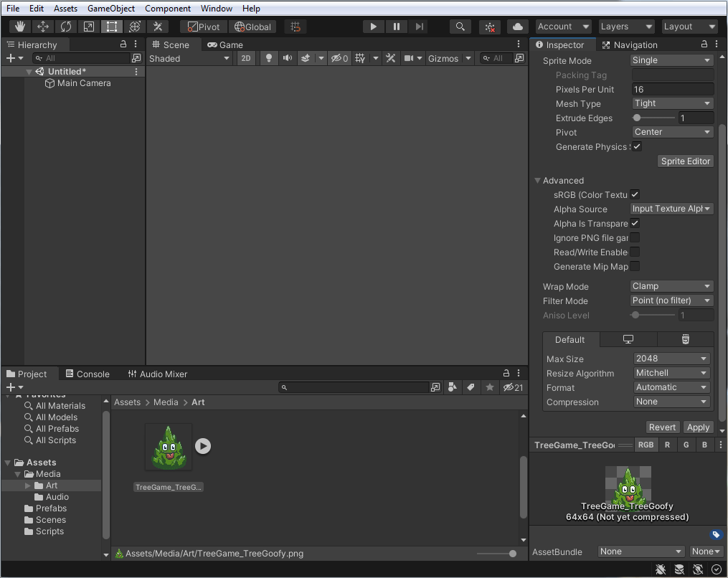Open the Sprite Editor

(x=685, y=161)
